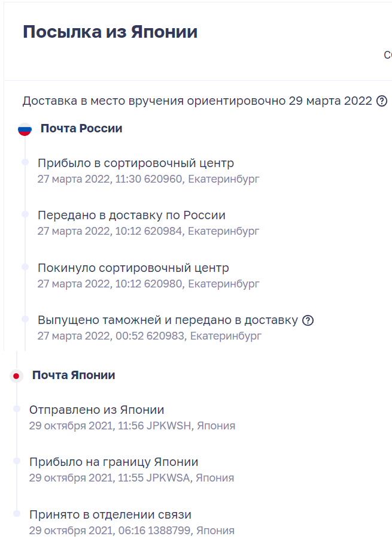392x539 pixels.
Task: Click the Japanese flag icon
Action: coord(16,376)
